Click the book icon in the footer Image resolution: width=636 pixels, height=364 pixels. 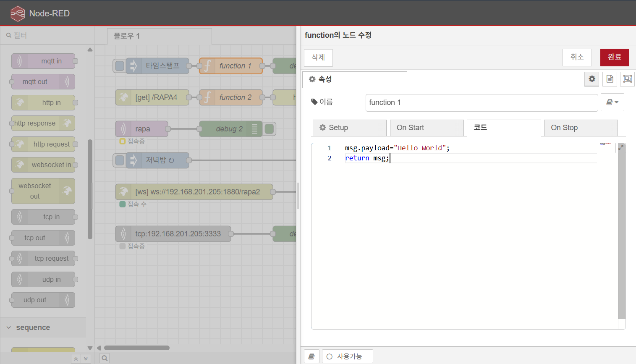coord(311,356)
